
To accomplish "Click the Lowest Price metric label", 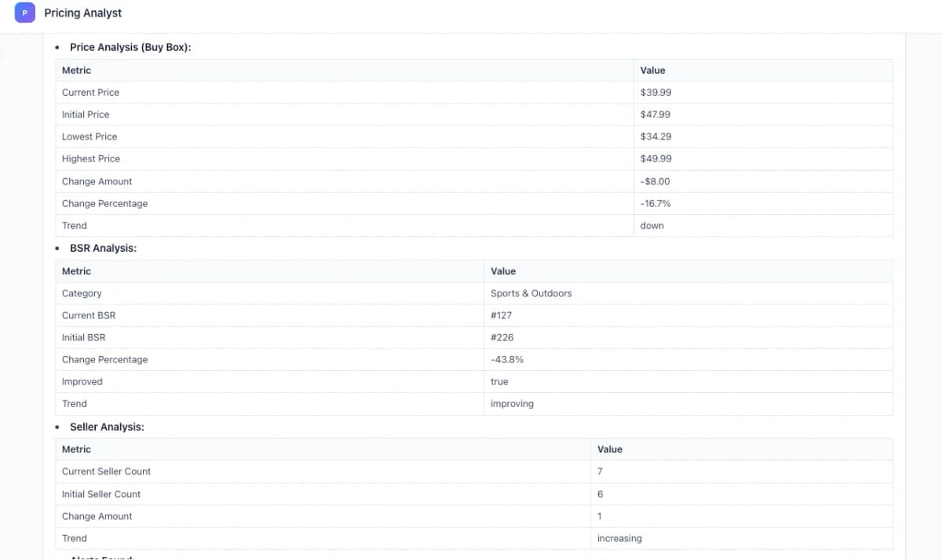I will click(x=89, y=136).
